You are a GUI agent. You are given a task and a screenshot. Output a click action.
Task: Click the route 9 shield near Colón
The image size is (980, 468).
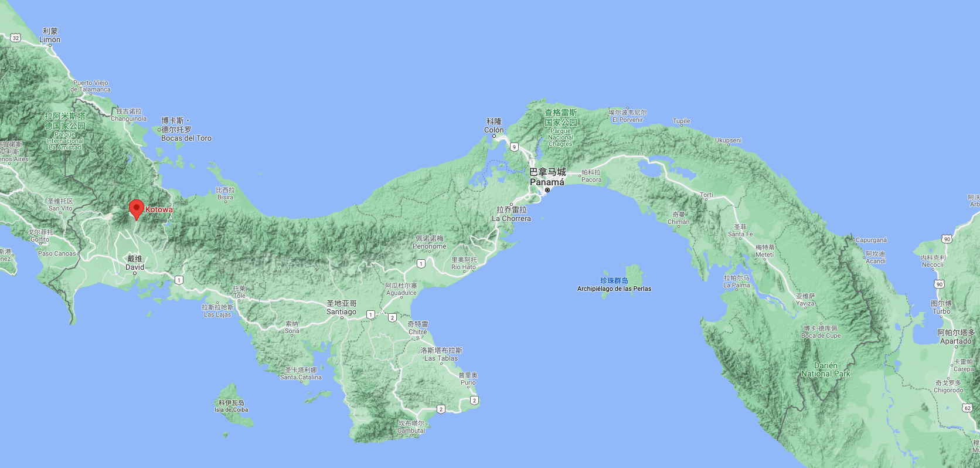click(x=514, y=147)
